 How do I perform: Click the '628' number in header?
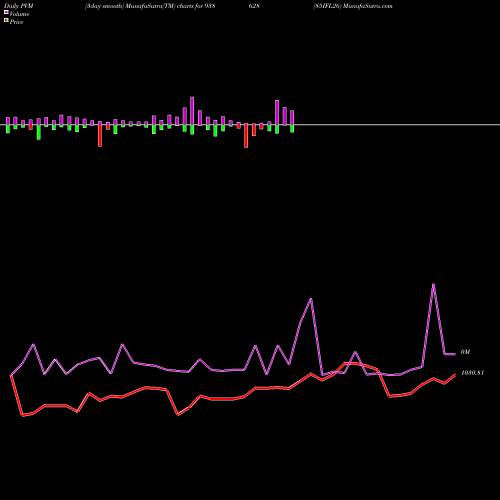tap(254, 6)
